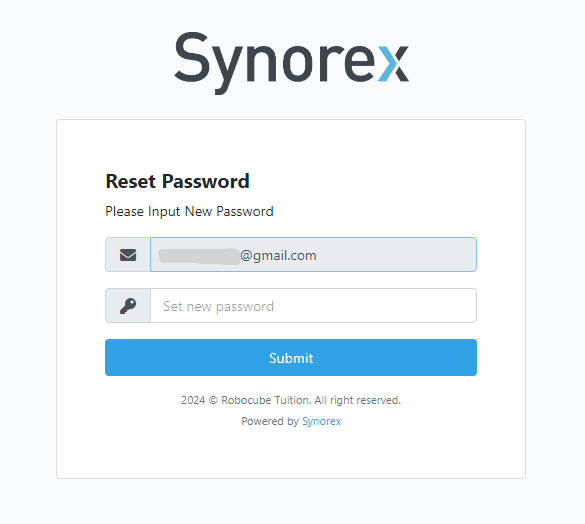Submit the new password
The width and height of the screenshot is (585, 524).
pos(291,358)
